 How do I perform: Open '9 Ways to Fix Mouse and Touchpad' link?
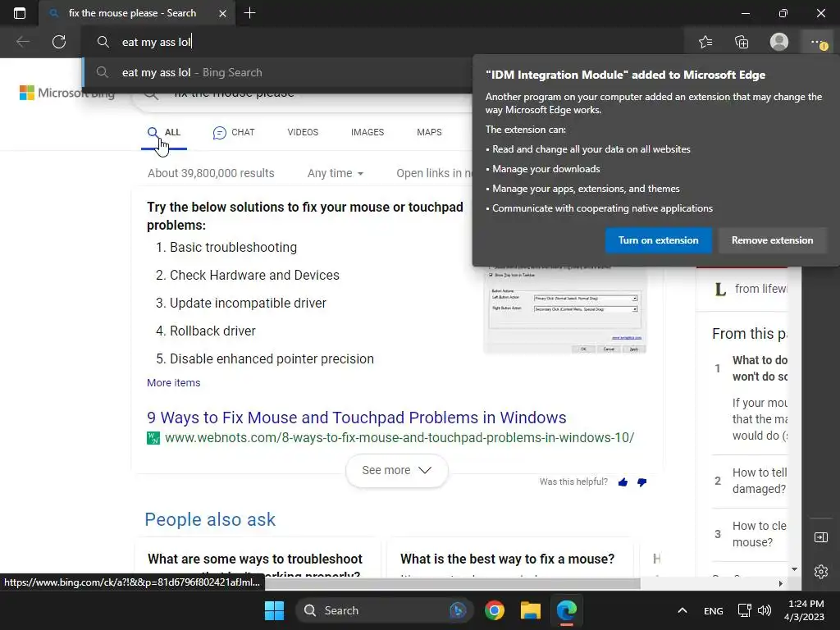click(356, 418)
